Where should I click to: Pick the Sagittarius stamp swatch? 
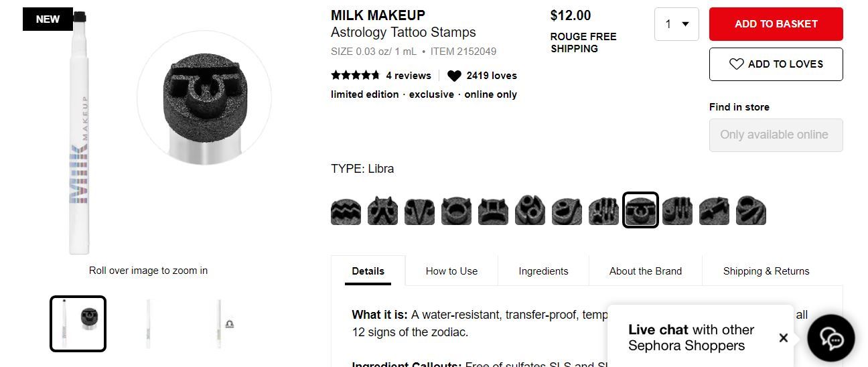(x=714, y=210)
